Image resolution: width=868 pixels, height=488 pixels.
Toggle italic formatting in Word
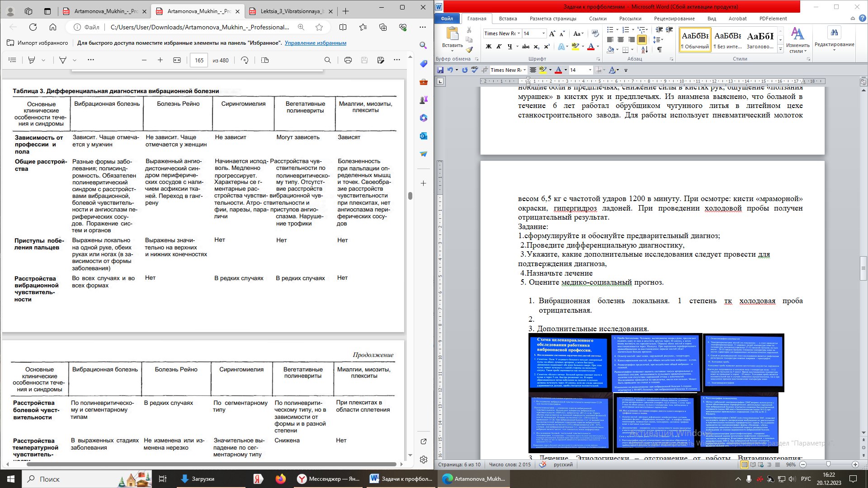pos(499,47)
